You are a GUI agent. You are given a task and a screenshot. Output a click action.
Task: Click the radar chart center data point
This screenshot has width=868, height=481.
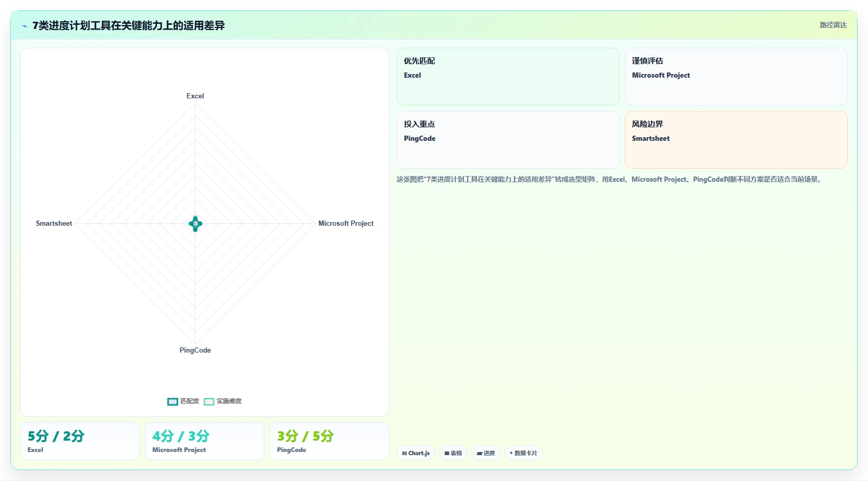[195, 224]
